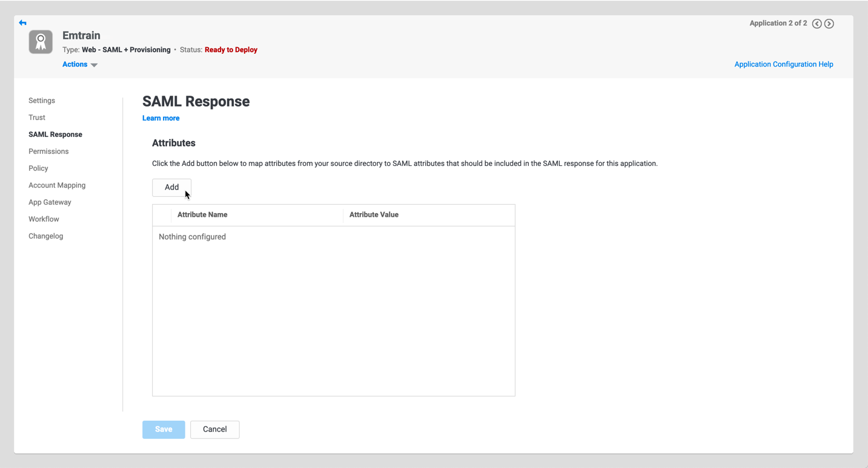Select SAML Response in the sidebar
The width and height of the screenshot is (868, 468).
click(x=55, y=134)
